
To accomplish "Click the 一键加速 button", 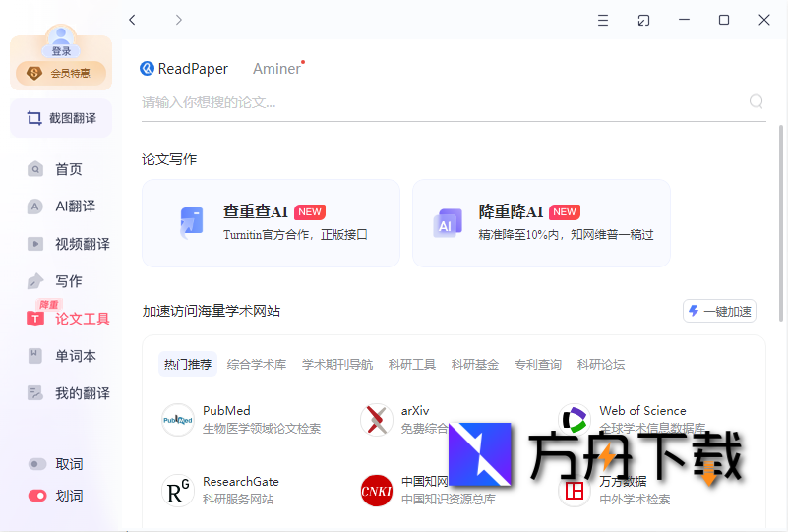I will coord(720,311).
